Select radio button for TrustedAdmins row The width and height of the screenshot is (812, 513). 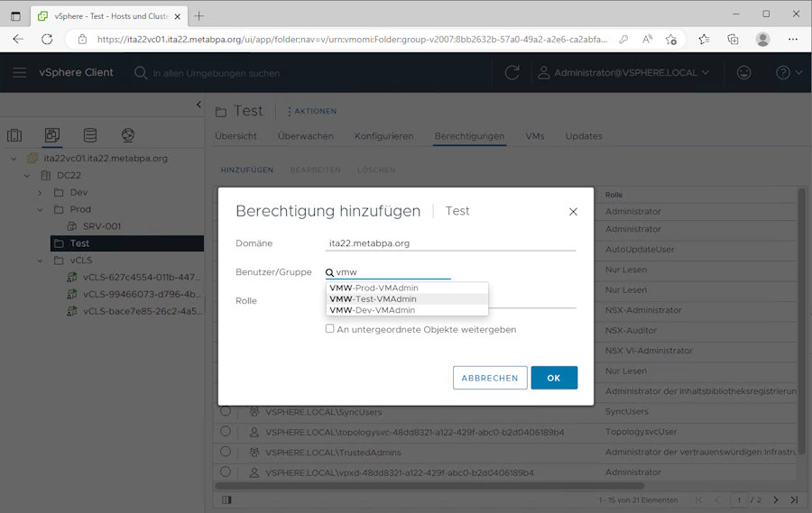point(226,452)
